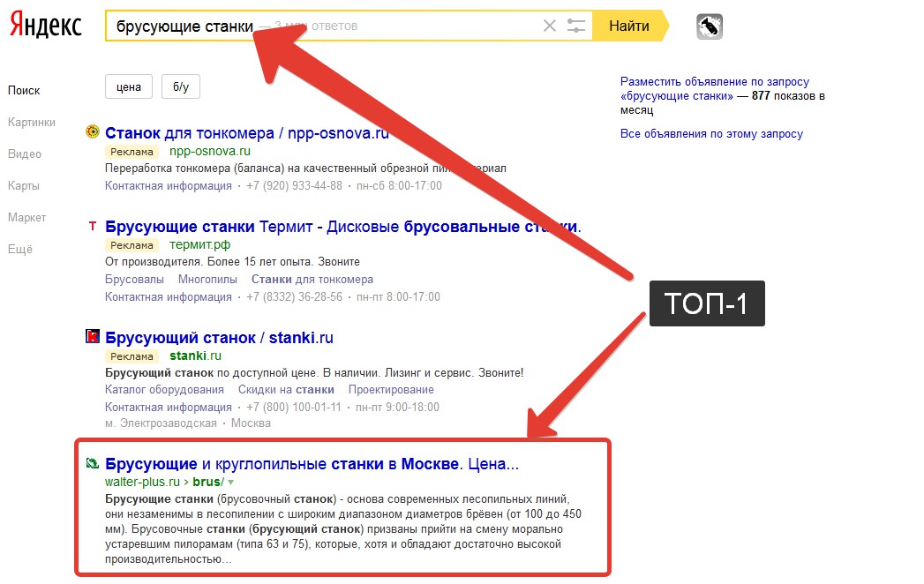Open the Yandex logo homepage
The image size is (924, 584).
click(x=45, y=26)
